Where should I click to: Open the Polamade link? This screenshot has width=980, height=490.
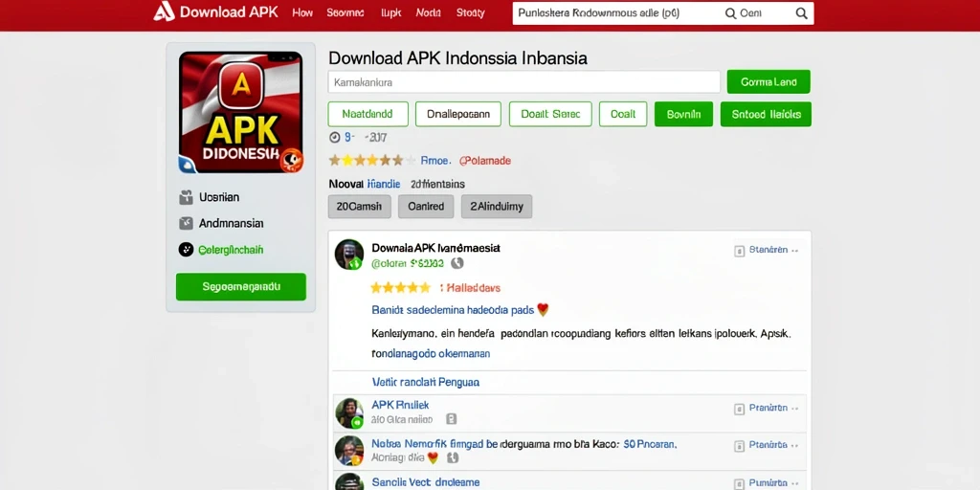(x=485, y=161)
